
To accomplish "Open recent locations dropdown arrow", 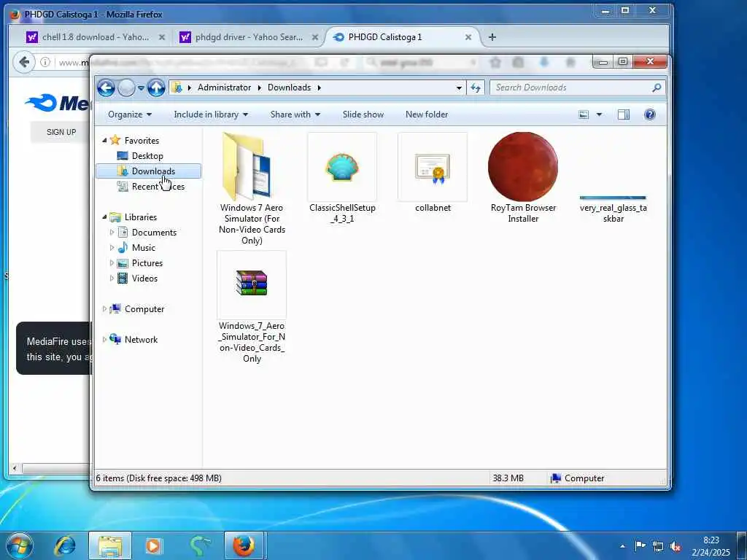I will pos(141,88).
